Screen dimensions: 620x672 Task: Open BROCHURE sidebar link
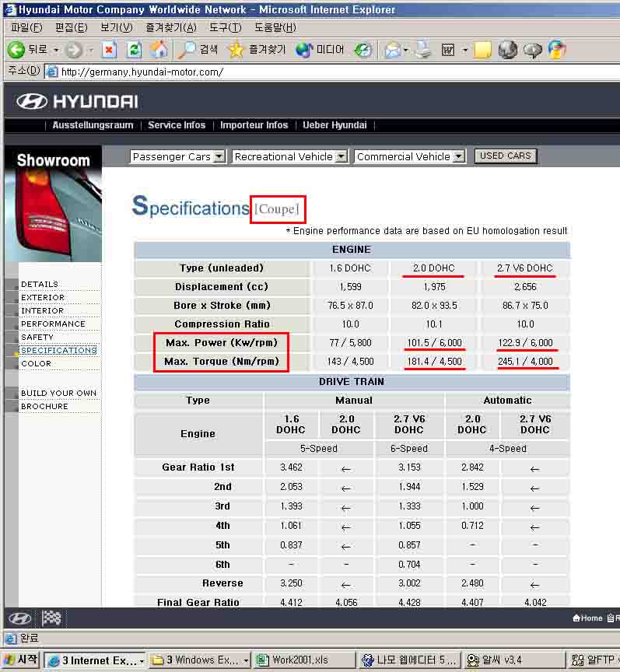pos(44,406)
